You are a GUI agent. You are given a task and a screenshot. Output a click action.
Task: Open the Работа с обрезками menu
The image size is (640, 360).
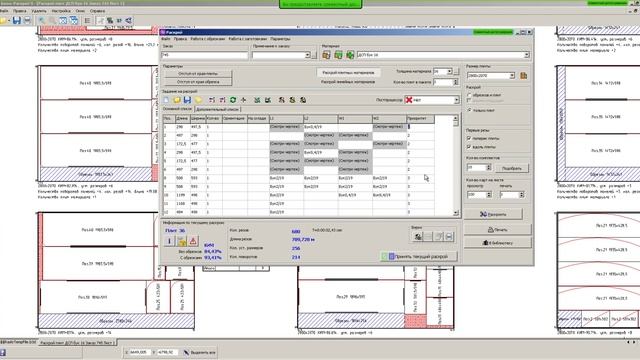pos(208,39)
